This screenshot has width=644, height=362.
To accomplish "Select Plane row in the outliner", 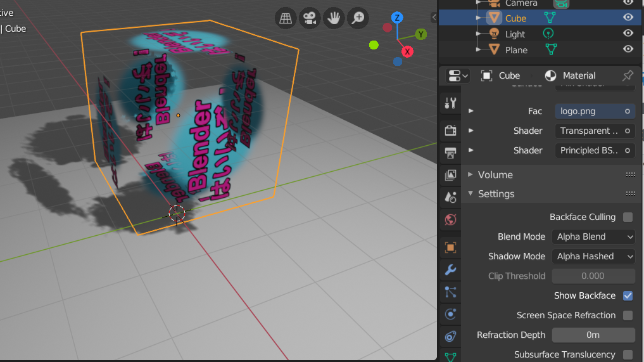I will click(540, 49).
